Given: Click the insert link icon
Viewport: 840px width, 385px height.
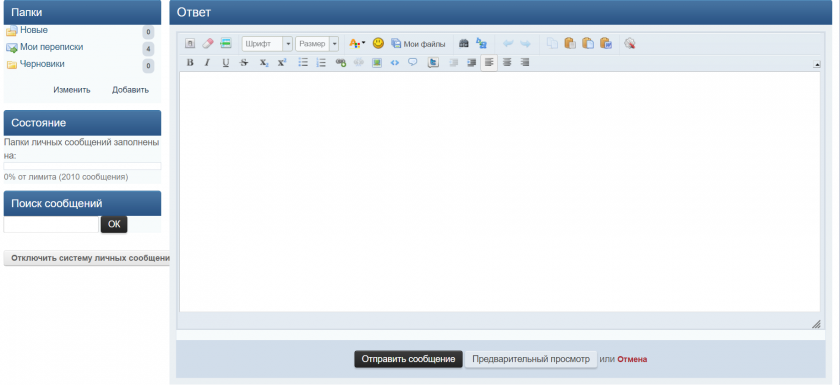Looking at the screenshot, I should pyautogui.click(x=341, y=63).
